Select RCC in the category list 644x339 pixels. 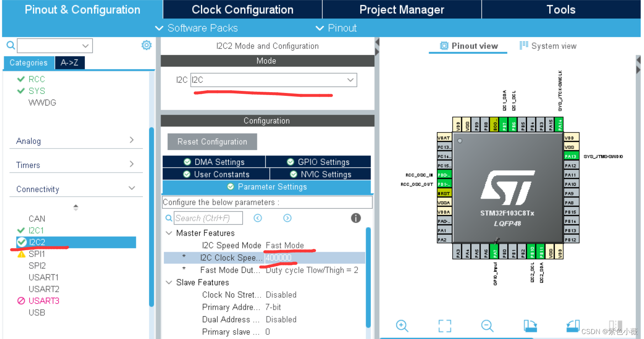(x=37, y=79)
